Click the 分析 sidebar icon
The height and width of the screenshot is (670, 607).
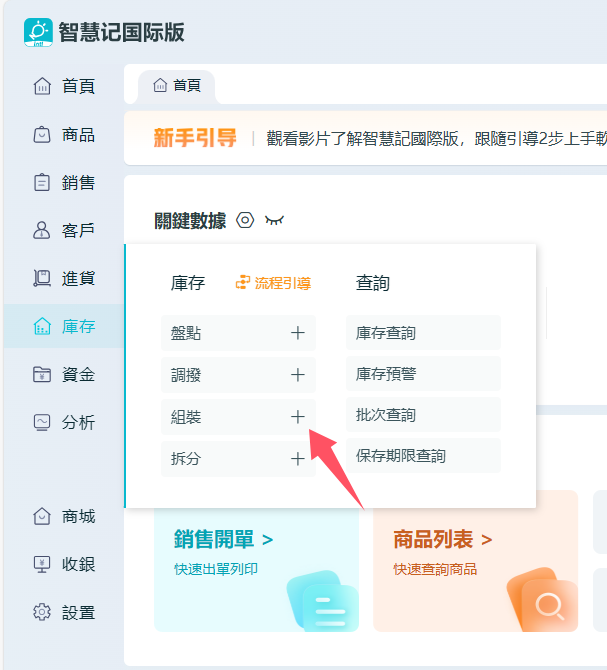pyautogui.click(x=42, y=422)
